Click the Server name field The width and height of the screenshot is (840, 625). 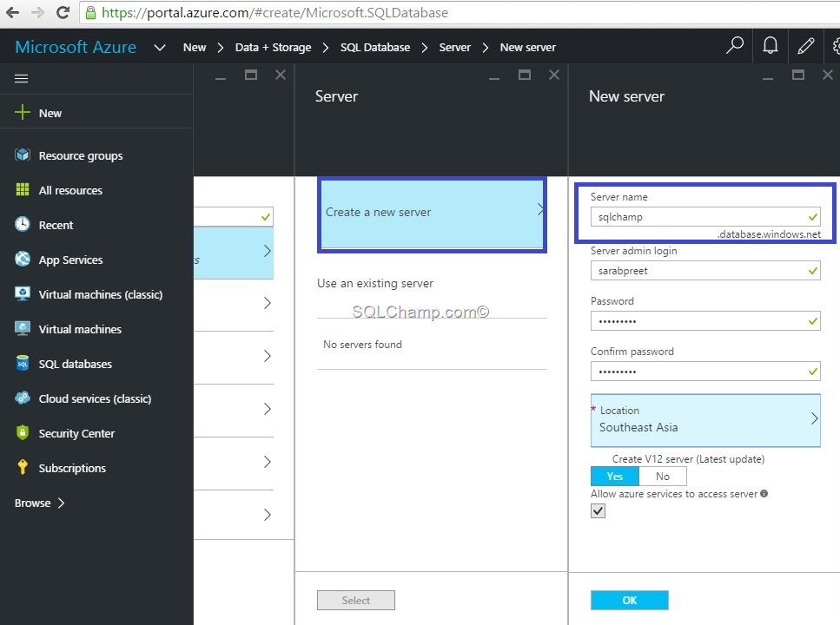pyautogui.click(x=705, y=217)
